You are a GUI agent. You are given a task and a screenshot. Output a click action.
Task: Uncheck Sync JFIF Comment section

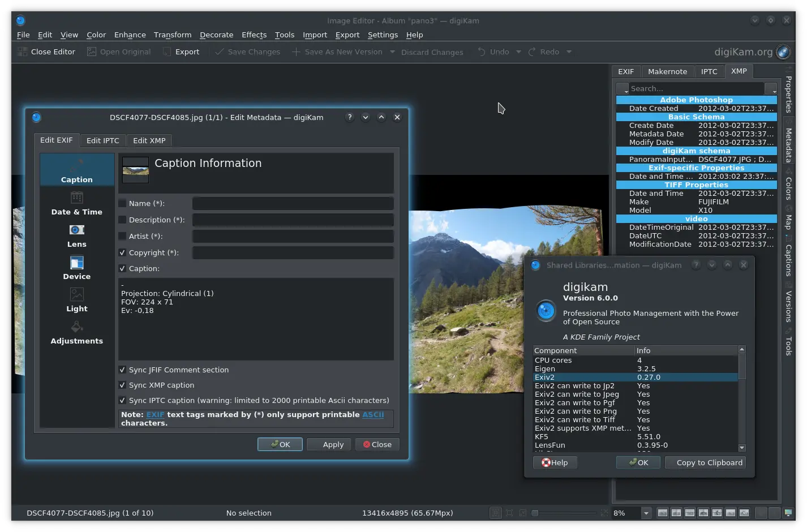pos(122,370)
